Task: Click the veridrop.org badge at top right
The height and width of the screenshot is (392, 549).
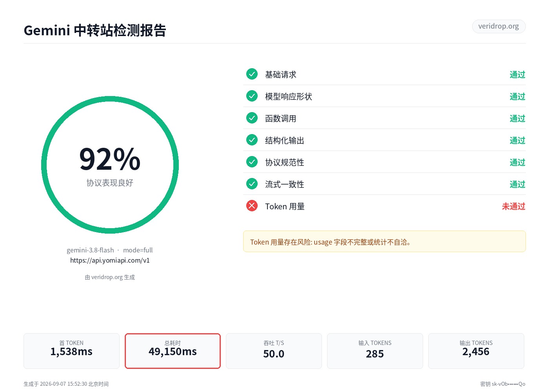Action: [498, 26]
